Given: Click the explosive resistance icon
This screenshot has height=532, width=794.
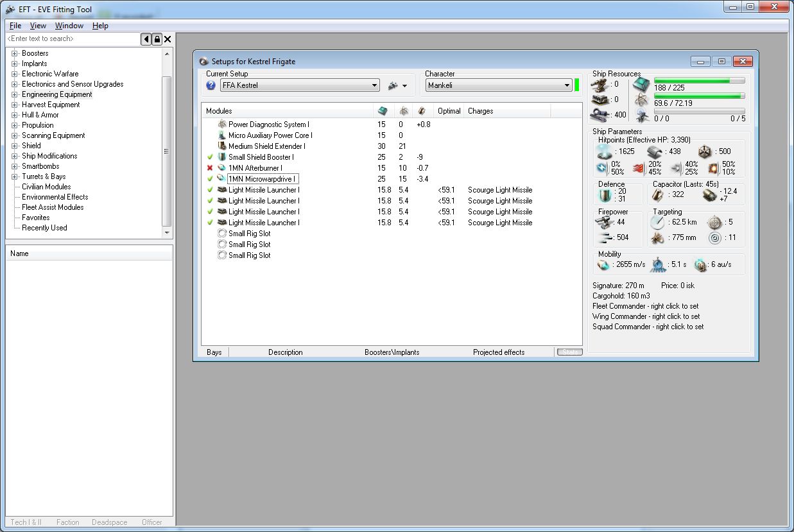Looking at the screenshot, I should (714, 168).
